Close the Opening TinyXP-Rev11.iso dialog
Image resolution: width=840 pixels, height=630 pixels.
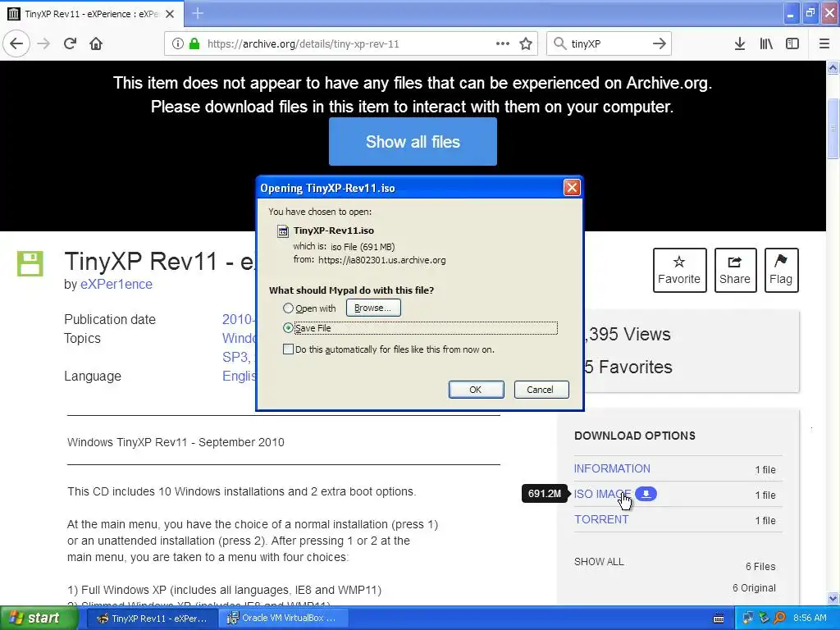572,188
